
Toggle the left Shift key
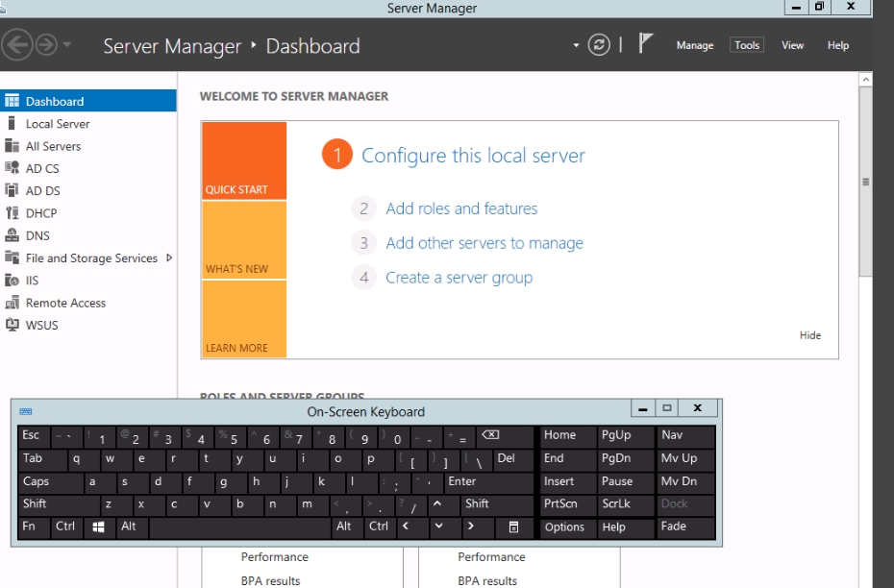pos(59,504)
